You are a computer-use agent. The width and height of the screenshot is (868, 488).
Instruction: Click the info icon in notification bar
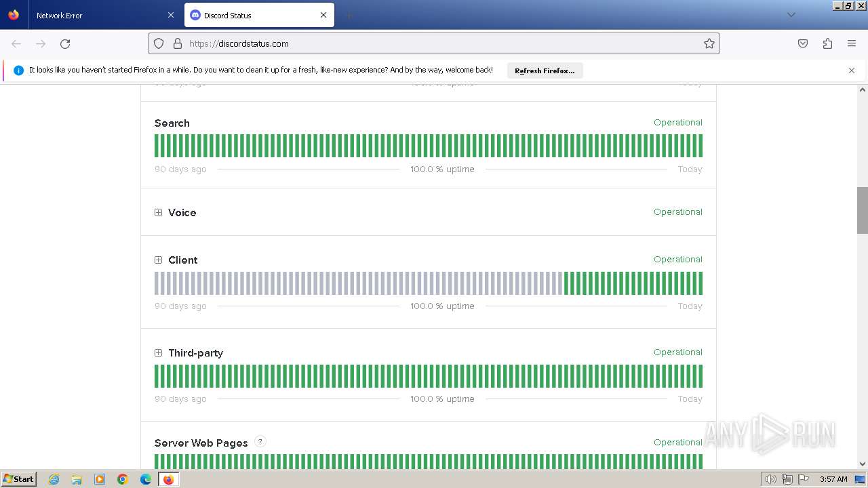(18, 70)
